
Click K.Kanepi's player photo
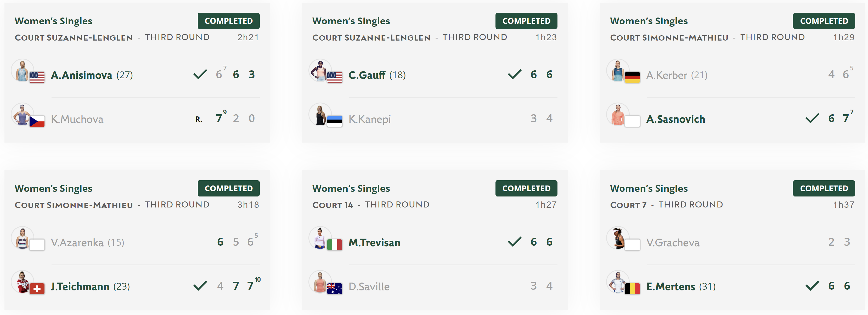(320, 115)
